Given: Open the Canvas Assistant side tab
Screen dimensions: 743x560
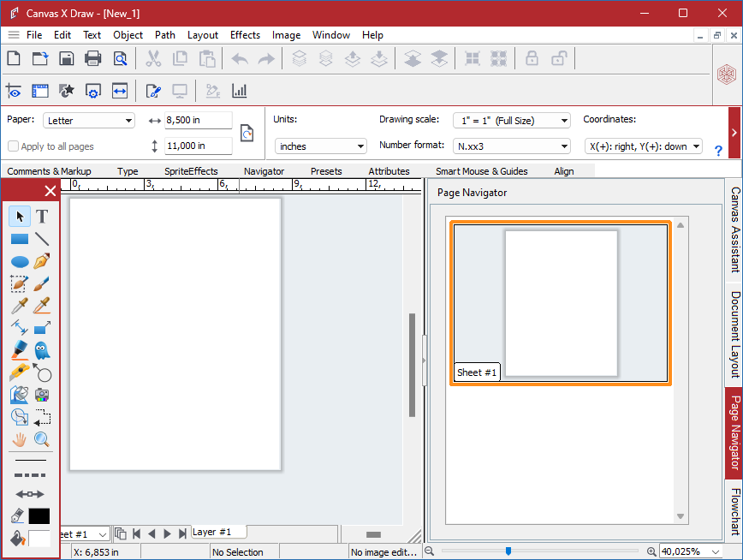Looking at the screenshot, I should [734, 229].
